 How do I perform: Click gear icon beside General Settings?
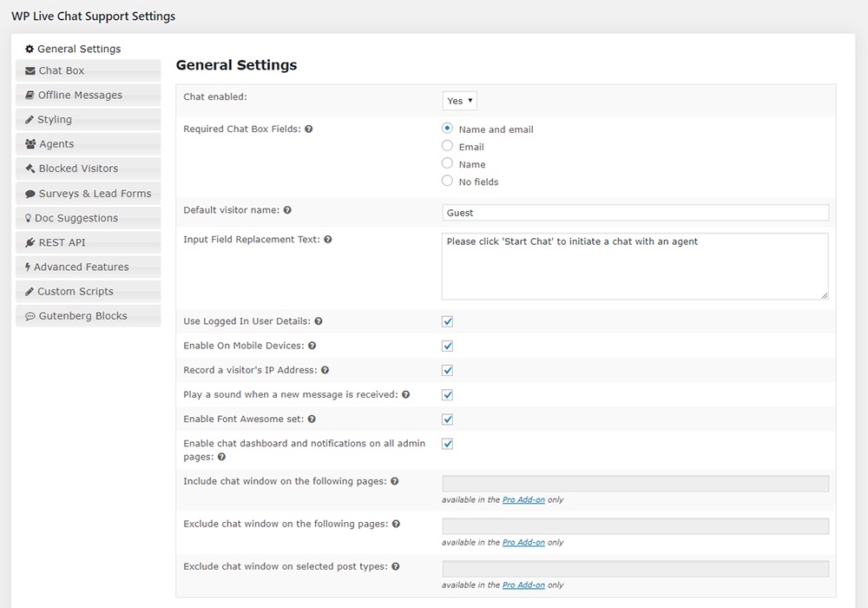(x=30, y=49)
